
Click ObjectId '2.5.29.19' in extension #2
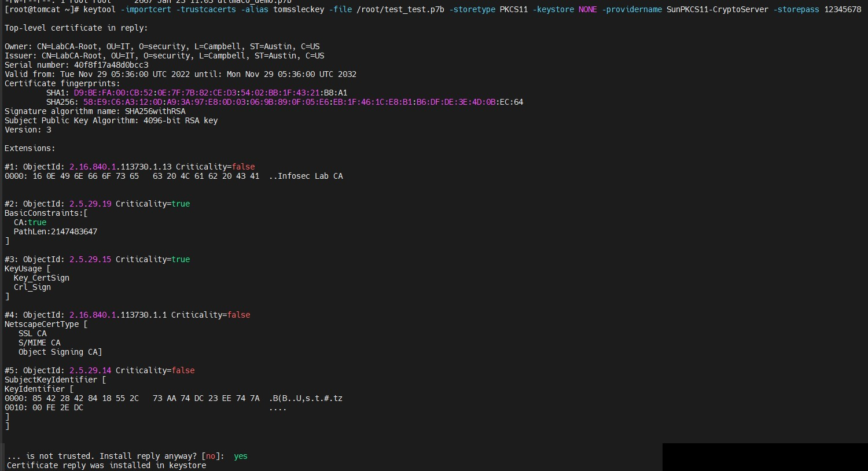90,204
